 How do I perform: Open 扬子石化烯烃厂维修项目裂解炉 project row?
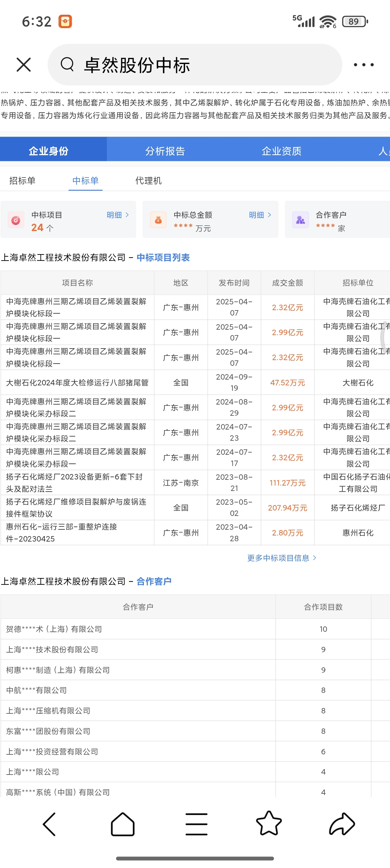tap(76, 508)
